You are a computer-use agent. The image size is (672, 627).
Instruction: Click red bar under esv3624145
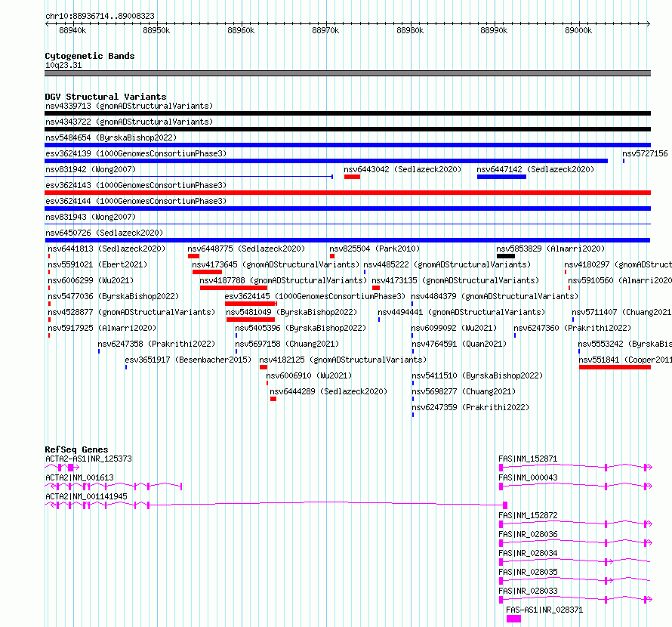coord(251,304)
